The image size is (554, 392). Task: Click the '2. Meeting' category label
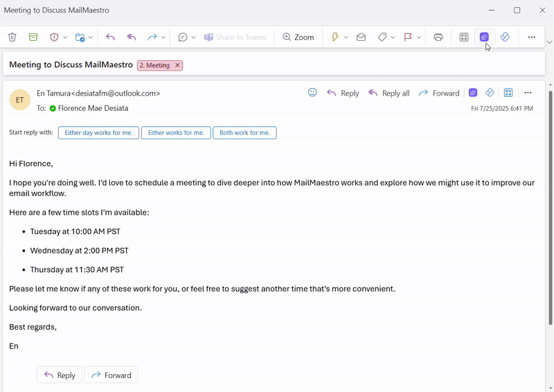point(154,65)
